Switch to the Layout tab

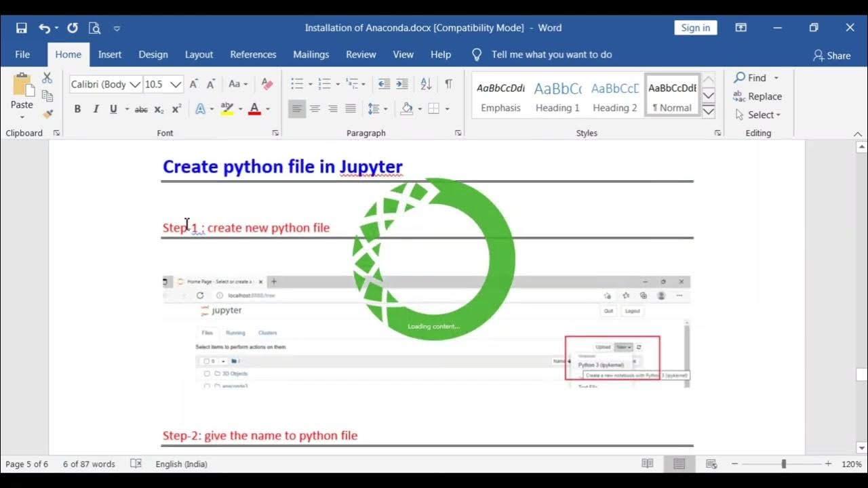[x=199, y=54]
